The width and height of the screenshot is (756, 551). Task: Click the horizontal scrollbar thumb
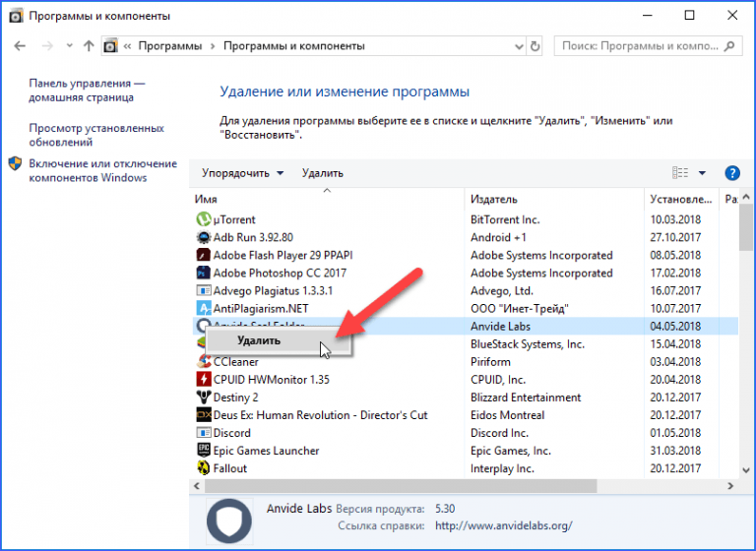point(401,486)
